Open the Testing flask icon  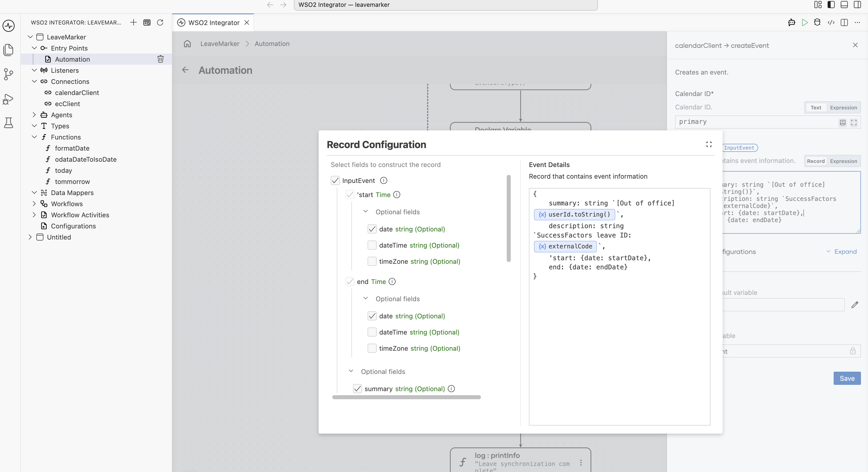(8, 123)
